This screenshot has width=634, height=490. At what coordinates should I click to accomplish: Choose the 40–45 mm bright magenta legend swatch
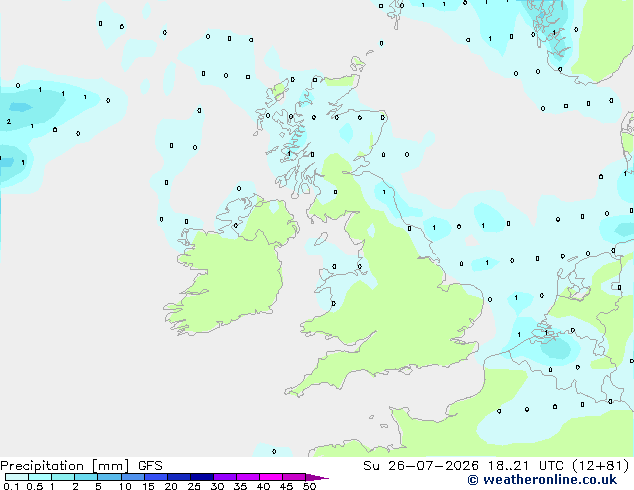pyautogui.click(x=271, y=477)
